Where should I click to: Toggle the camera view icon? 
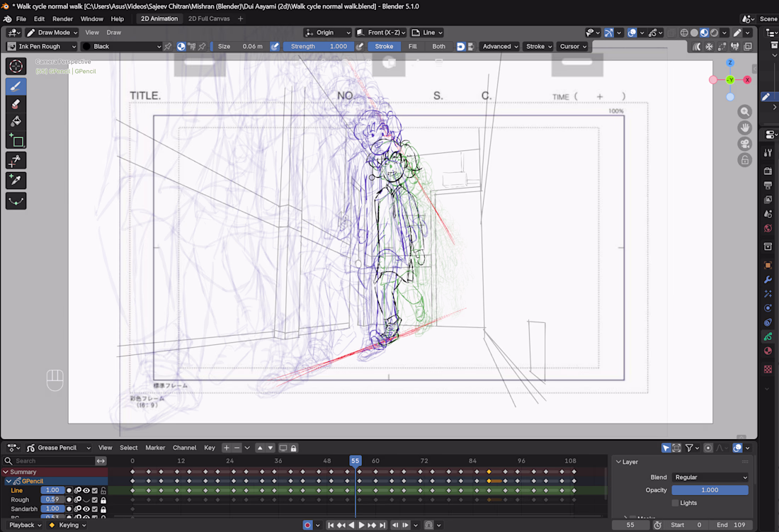click(744, 144)
